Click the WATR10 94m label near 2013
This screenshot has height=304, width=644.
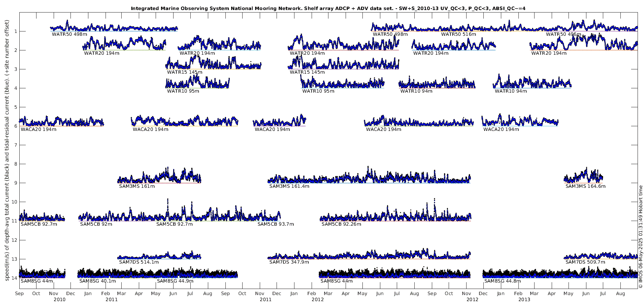point(511,91)
